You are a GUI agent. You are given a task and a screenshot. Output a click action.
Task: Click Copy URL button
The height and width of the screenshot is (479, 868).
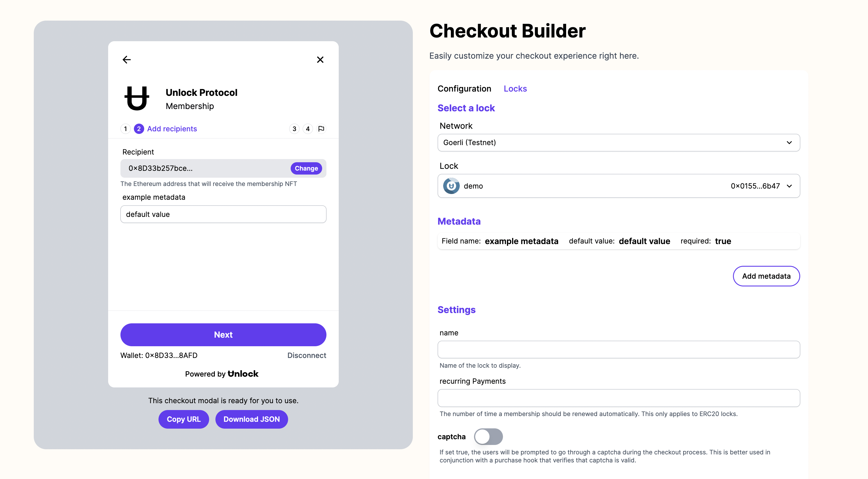pos(183,419)
